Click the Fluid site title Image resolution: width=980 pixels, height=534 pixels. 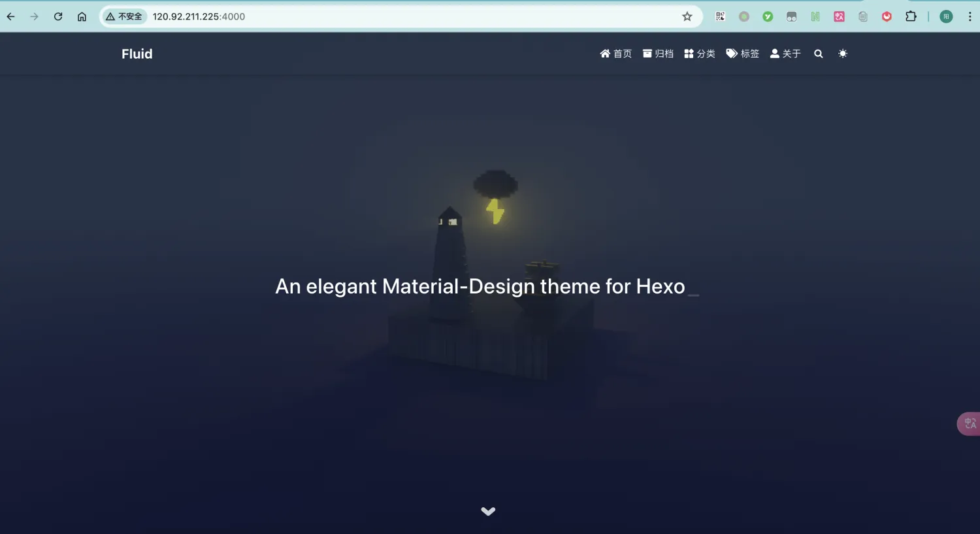coord(137,54)
